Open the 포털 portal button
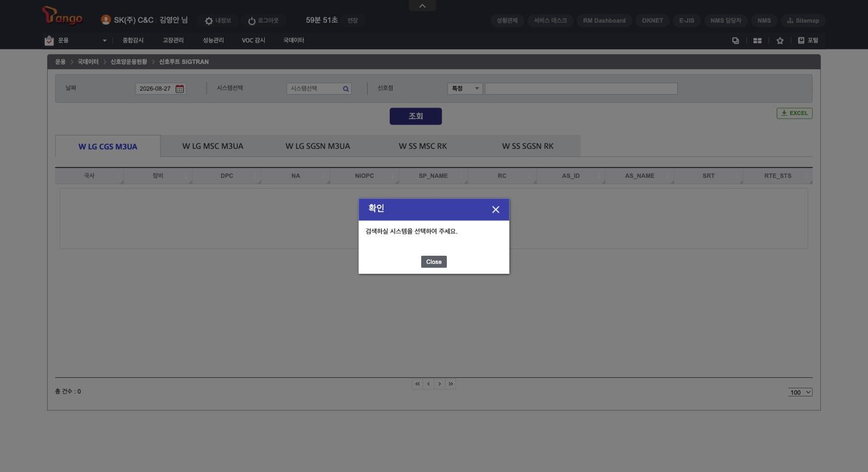The image size is (868, 472). [808, 41]
